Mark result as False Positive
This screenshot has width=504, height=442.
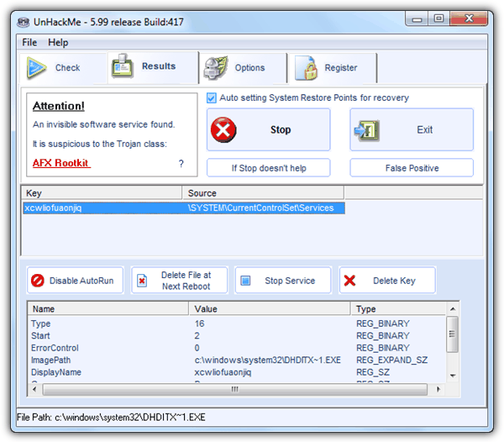pyautogui.click(x=412, y=167)
